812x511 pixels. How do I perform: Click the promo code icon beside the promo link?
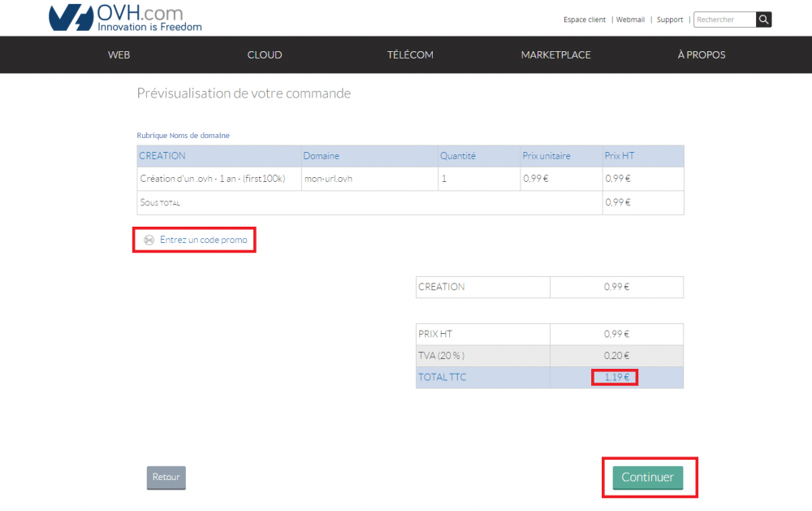pos(149,240)
